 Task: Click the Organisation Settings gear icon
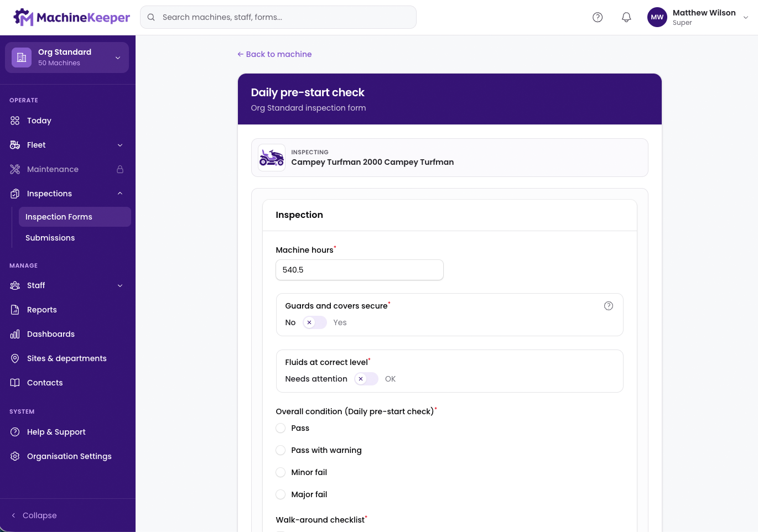click(15, 456)
